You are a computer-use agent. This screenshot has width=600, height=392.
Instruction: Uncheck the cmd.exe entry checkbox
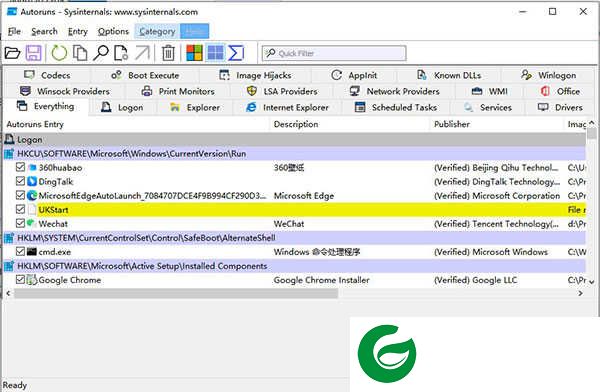(20, 252)
